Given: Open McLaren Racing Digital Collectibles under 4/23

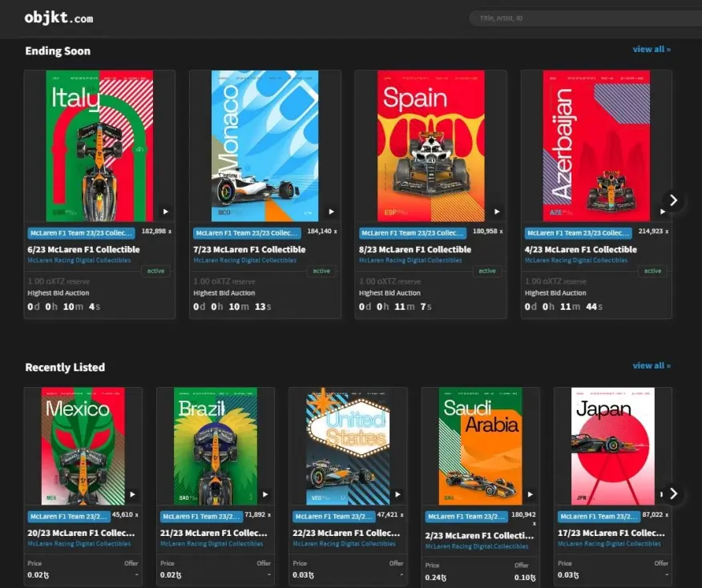Looking at the screenshot, I should point(576,260).
